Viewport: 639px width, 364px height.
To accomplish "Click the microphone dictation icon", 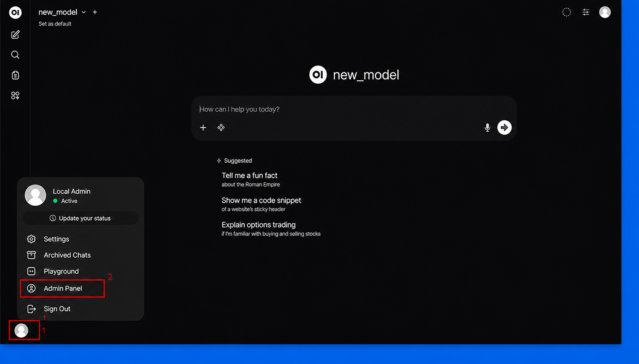I will (x=487, y=128).
